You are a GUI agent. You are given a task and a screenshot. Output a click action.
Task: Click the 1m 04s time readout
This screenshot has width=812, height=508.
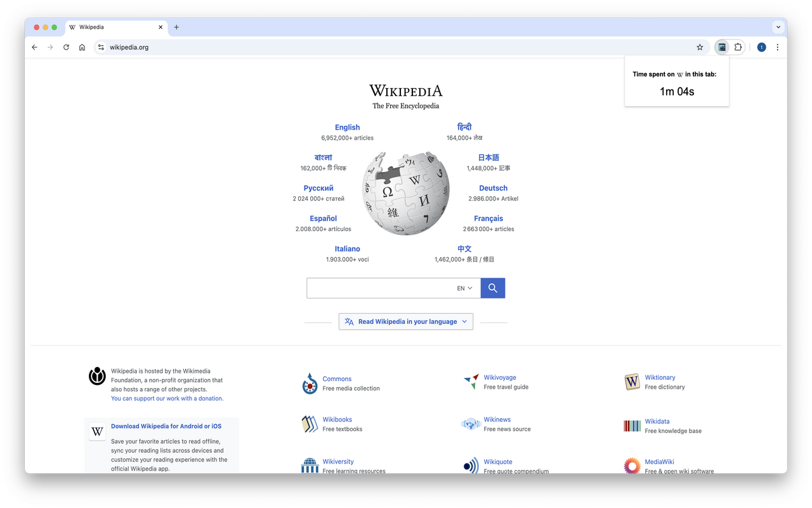coord(677,91)
